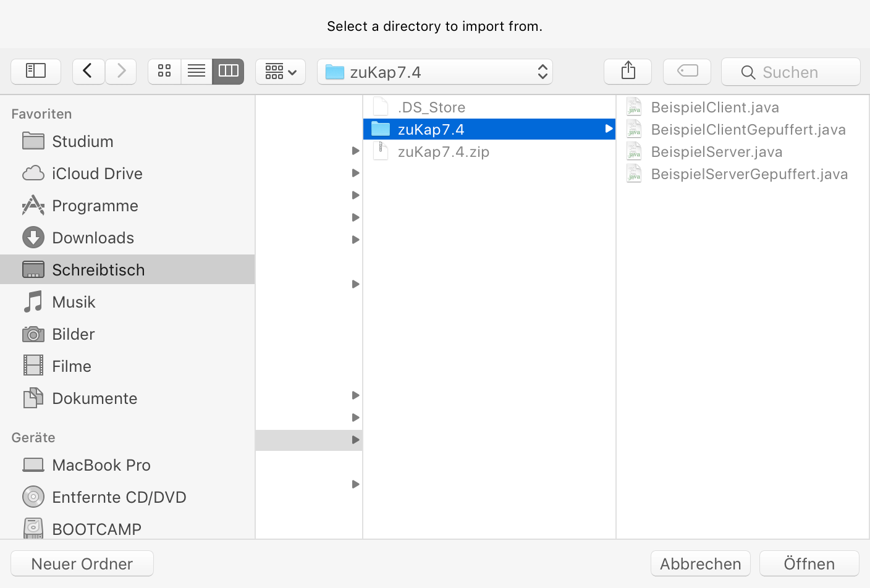Click the share icon button

tap(628, 71)
